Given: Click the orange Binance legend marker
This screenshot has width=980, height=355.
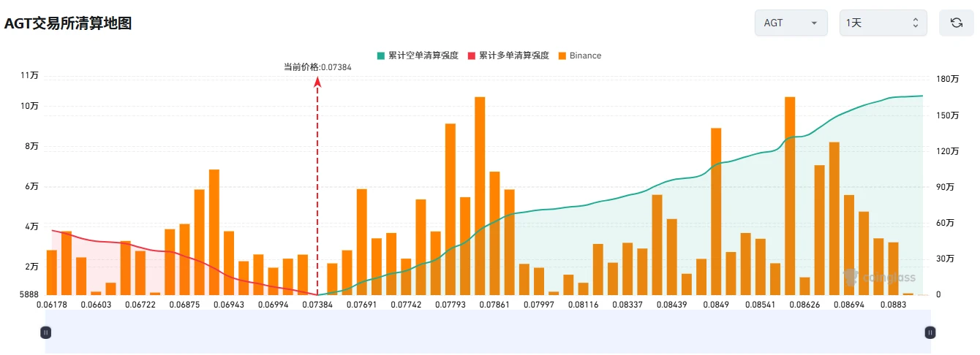Looking at the screenshot, I should [562, 56].
